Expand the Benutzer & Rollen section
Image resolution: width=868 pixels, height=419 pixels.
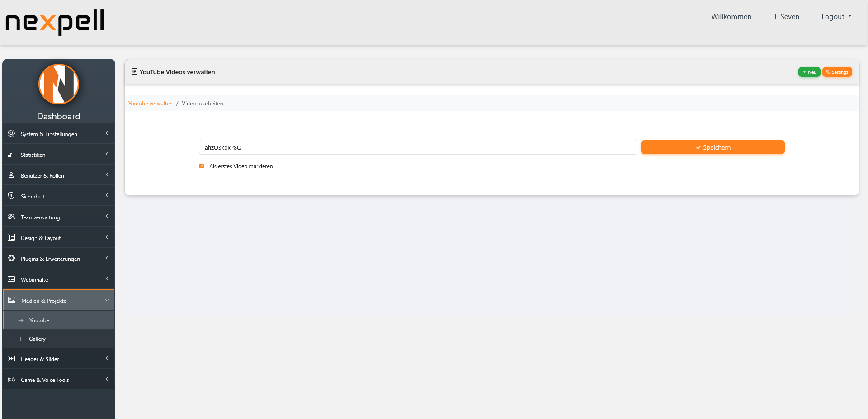(59, 175)
